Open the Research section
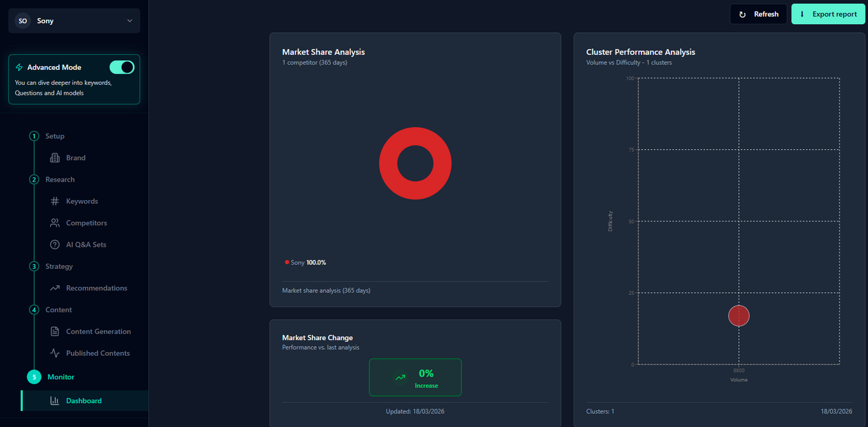 60,179
